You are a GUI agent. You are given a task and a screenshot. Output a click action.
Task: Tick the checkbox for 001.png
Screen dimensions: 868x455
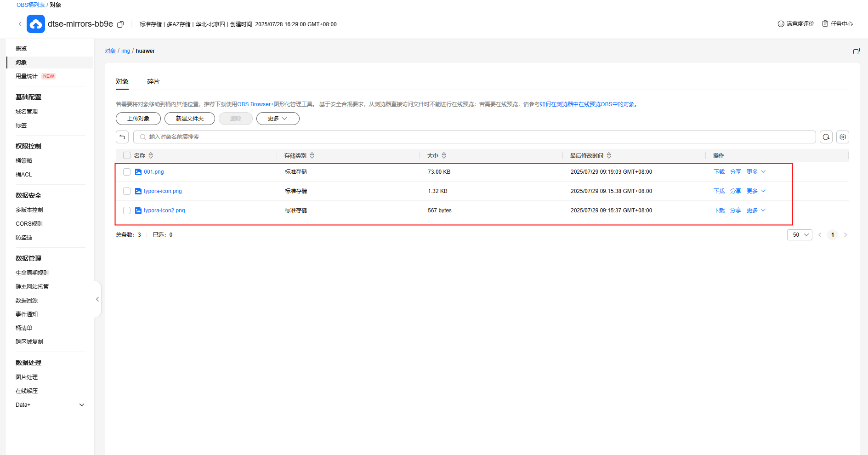tap(127, 172)
